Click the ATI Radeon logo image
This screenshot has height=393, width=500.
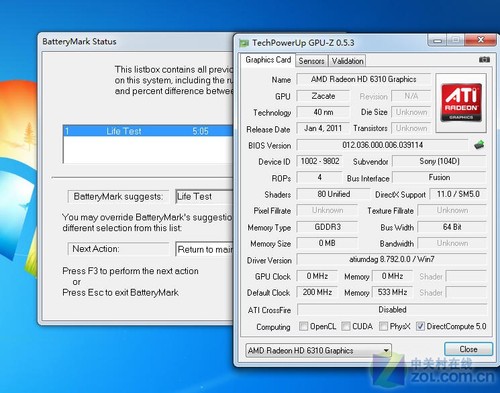(x=461, y=103)
